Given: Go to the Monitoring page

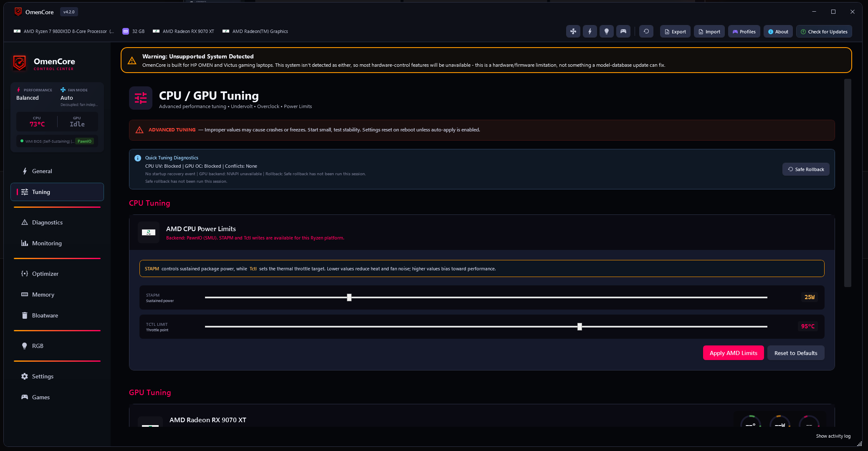Looking at the screenshot, I should coord(57,243).
